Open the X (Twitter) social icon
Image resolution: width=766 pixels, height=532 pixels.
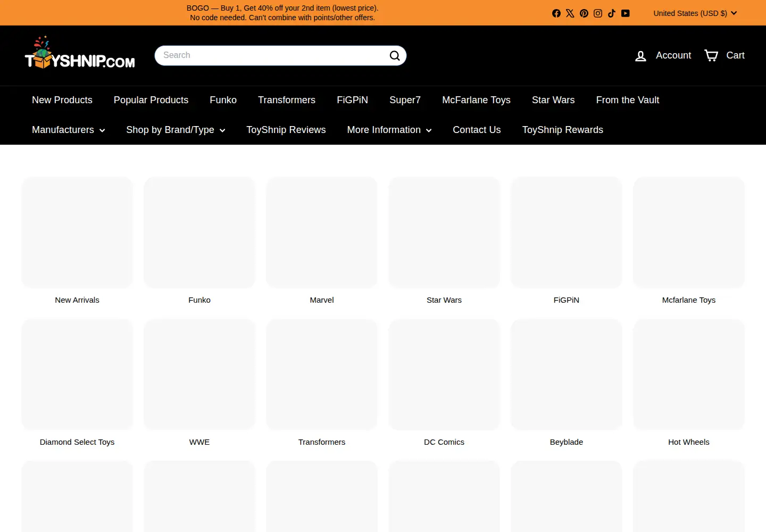click(570, 13)
